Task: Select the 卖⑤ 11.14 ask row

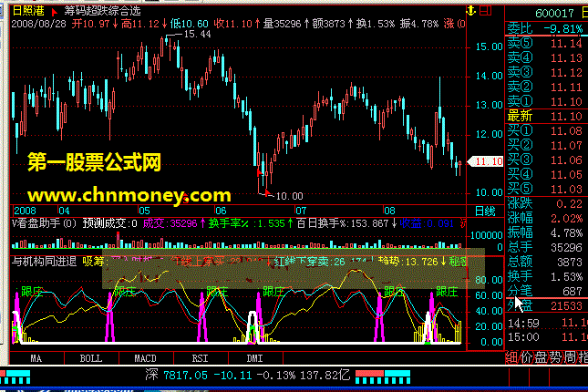Action: [546, 43]
